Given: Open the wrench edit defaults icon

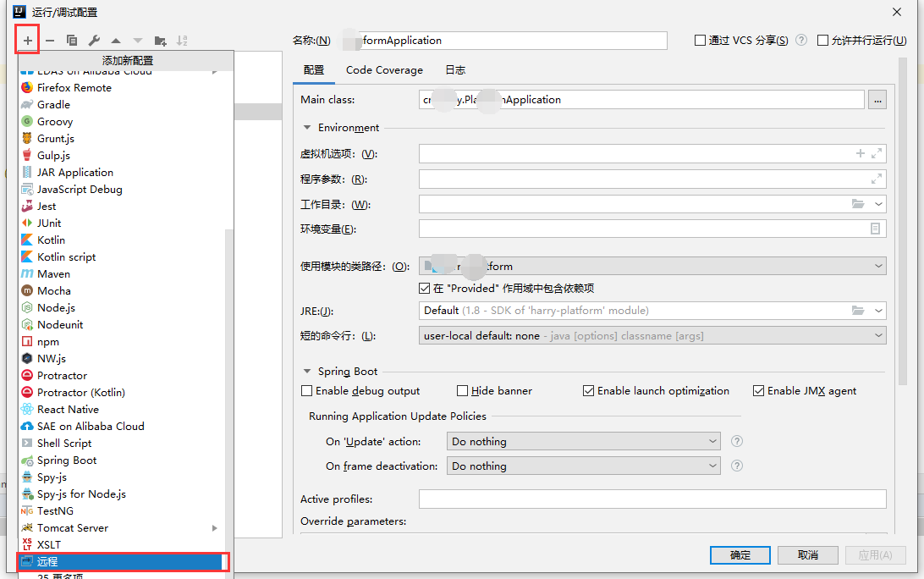Looking at the screenshot, I should (x=94, y=40).
